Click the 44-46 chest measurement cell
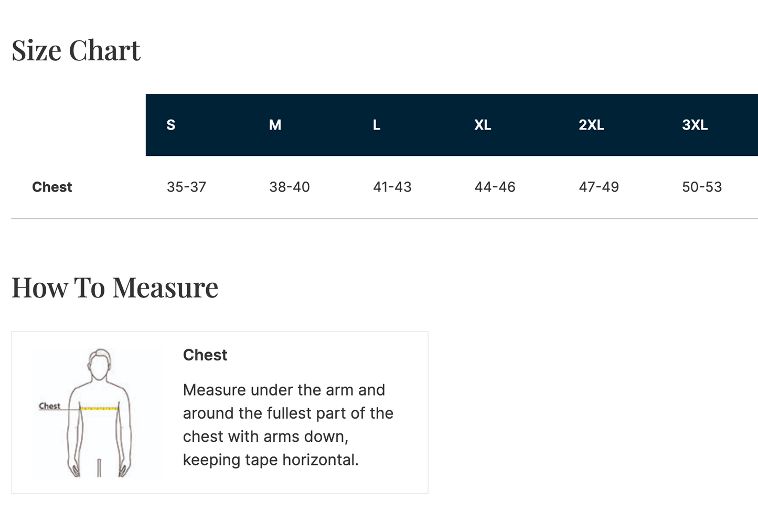Image resolution: width=758 pixels, height=532 pixels. 495,187
